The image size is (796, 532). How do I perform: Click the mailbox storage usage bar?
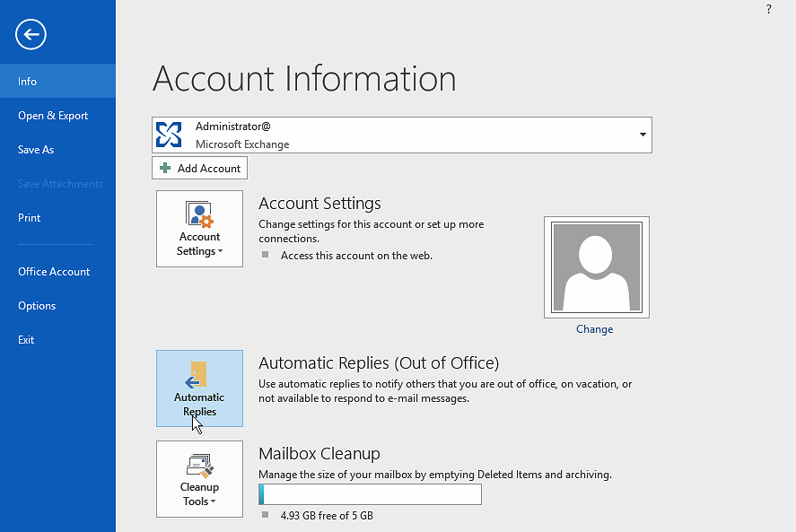tap(370, 494)
